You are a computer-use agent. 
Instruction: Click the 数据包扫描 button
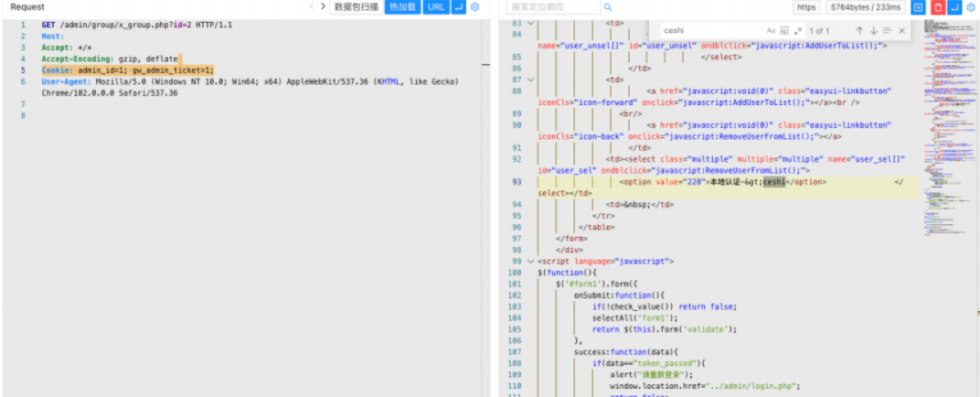point(355,7)
